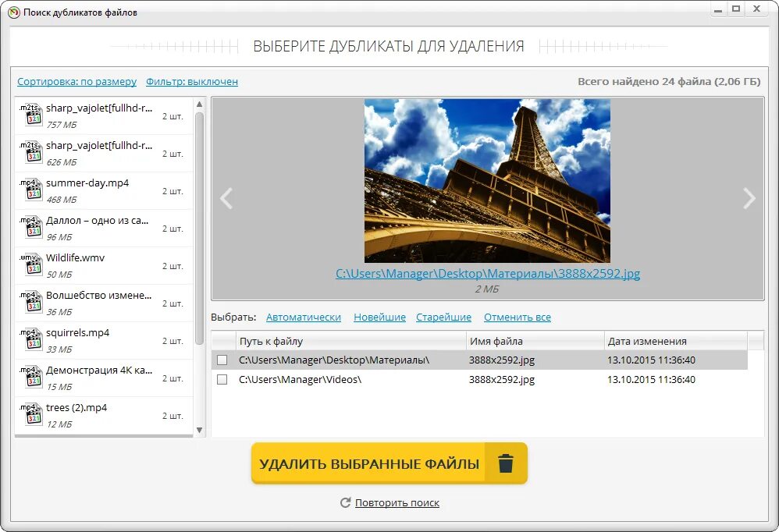
Task: Click the squirrels.mp4 file icon
Action: click(31, 340)
